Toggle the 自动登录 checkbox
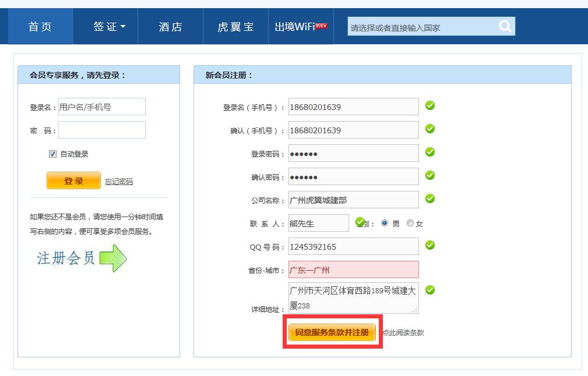 pos(52,153)
